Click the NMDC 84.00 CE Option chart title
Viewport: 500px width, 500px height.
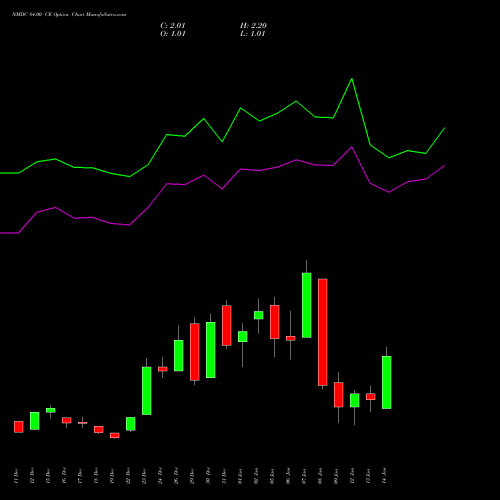tap(69, 15)
